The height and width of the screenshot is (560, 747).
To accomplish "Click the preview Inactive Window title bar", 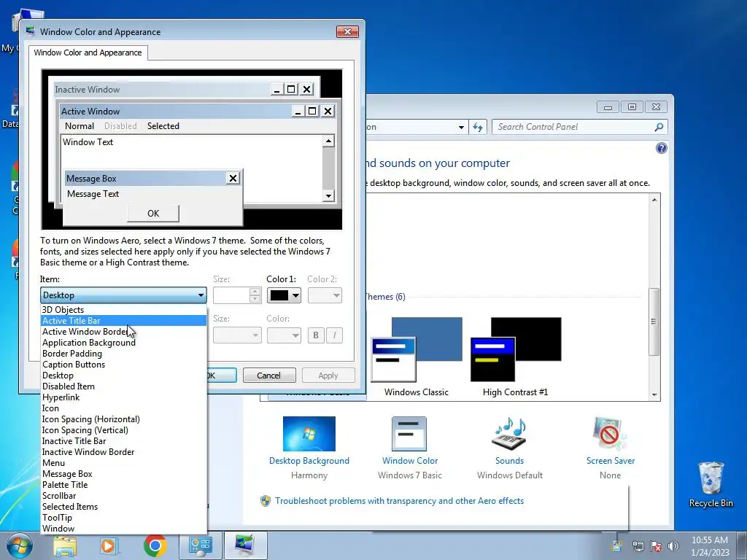I will click(x=162, y=90).
